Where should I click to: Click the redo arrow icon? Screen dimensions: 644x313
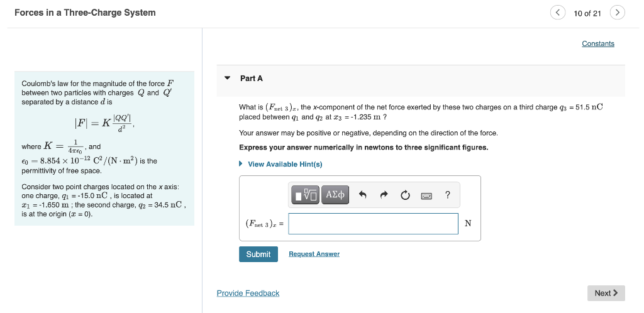coord(384,195)
